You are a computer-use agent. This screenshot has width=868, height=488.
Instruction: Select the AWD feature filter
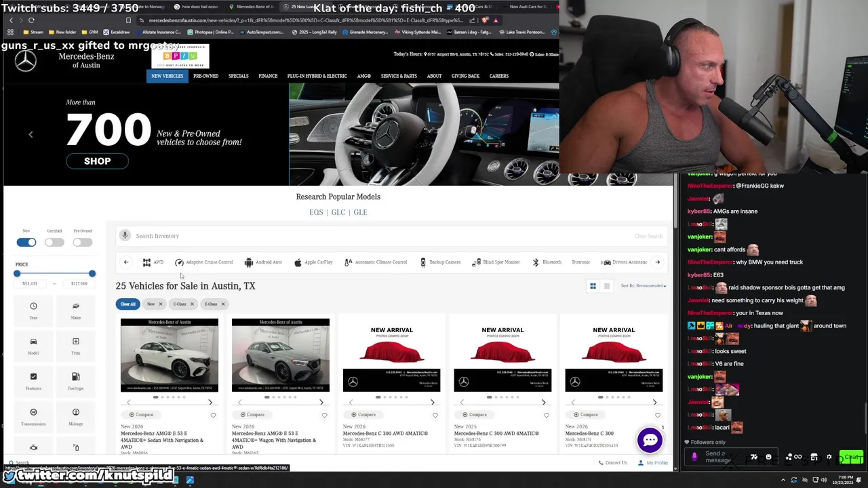point(153,262)
